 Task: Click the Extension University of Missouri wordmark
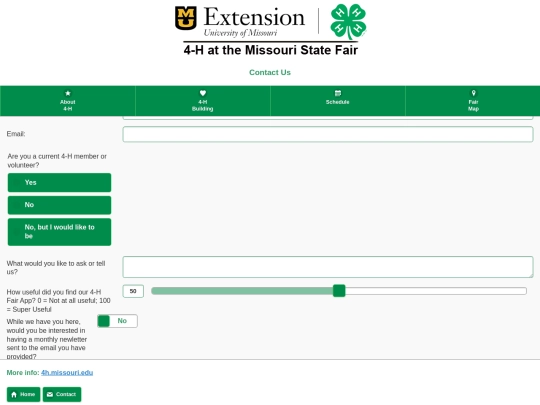[x=254, y=21]
